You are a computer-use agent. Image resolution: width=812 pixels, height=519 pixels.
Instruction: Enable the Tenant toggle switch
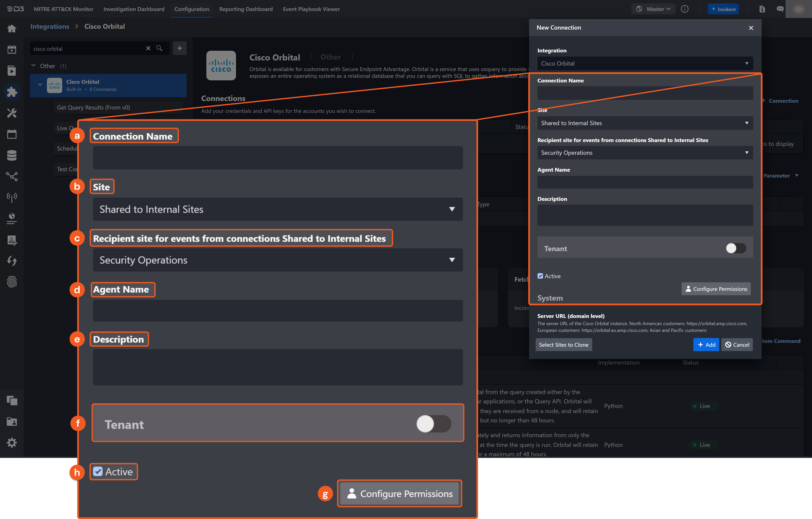(x=433, y=424)
